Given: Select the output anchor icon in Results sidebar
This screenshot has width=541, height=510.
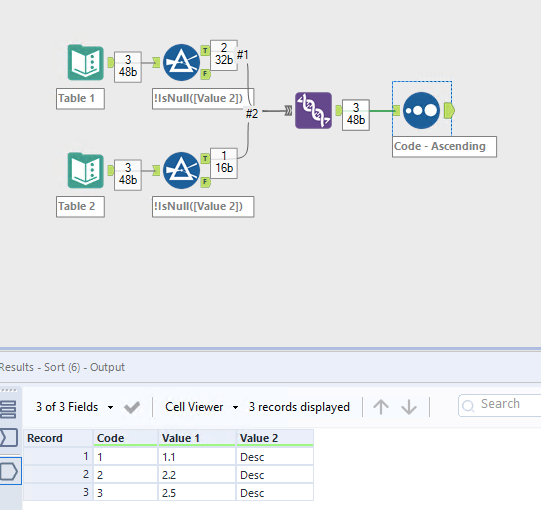Looking at the screenshot, I should 9,471.
